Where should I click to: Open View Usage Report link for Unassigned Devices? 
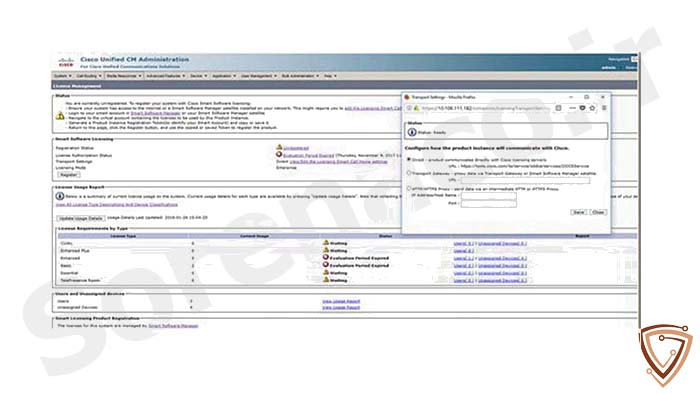[x=341, y=307]
